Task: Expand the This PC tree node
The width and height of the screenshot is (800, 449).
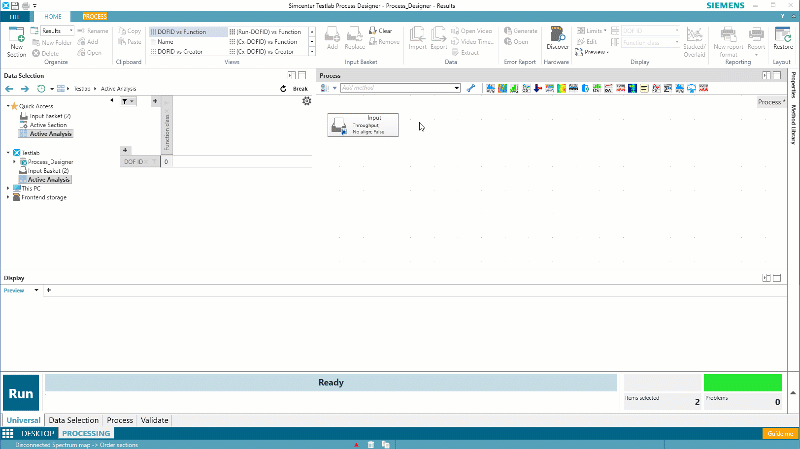Action: (x=9, y=188)
